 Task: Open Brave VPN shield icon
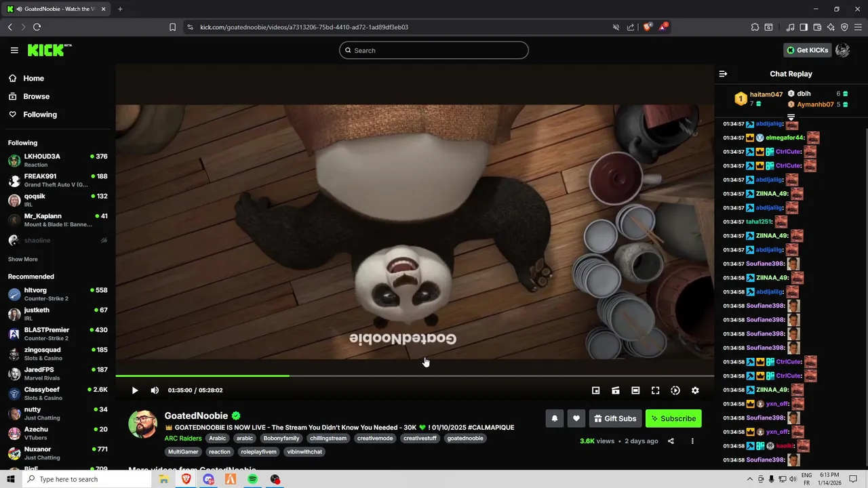click(x=844, y=27)
